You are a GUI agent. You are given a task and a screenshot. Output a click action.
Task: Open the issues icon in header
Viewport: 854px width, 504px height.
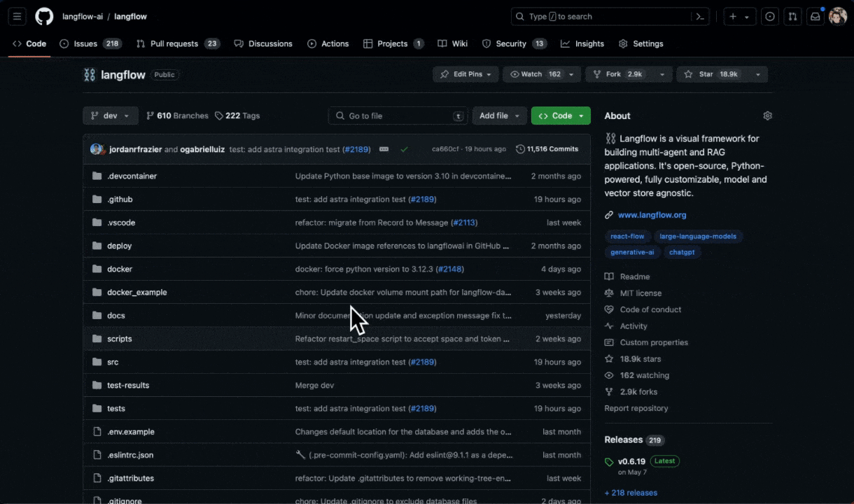tap(770, 16)
